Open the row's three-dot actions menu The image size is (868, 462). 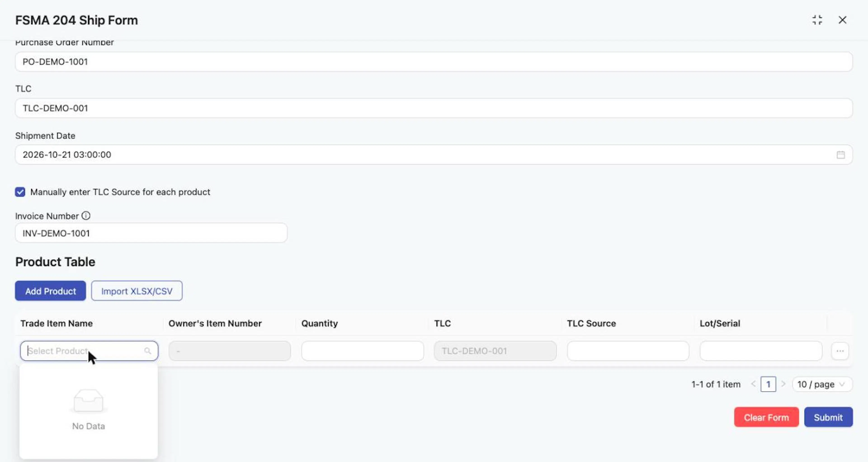click(840, 351)
